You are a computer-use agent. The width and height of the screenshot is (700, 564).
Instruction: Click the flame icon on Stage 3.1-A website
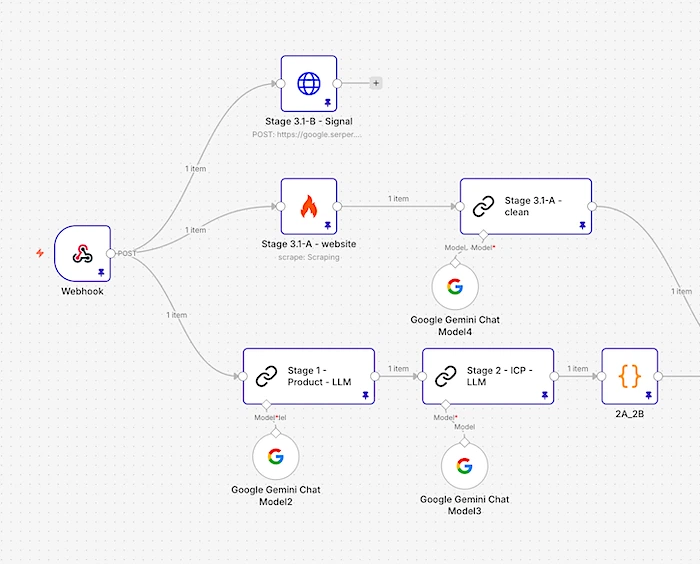(308, 206)
